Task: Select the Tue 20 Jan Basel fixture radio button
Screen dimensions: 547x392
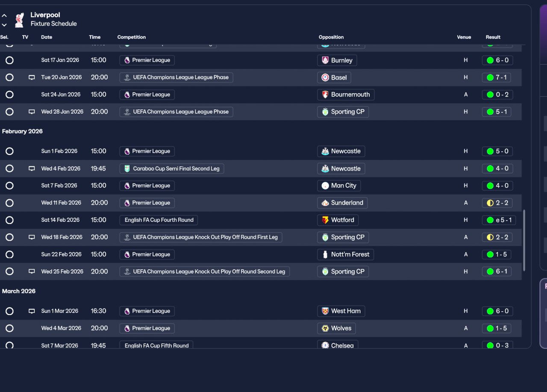Action: pyautogui.click(x=9, y=77)
